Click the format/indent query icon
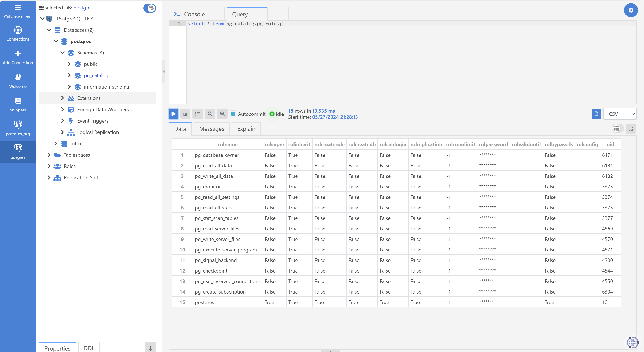 (x=185, y=114)
